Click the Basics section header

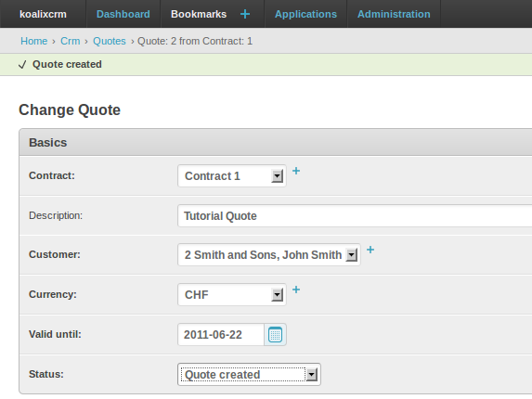(276, 142)
